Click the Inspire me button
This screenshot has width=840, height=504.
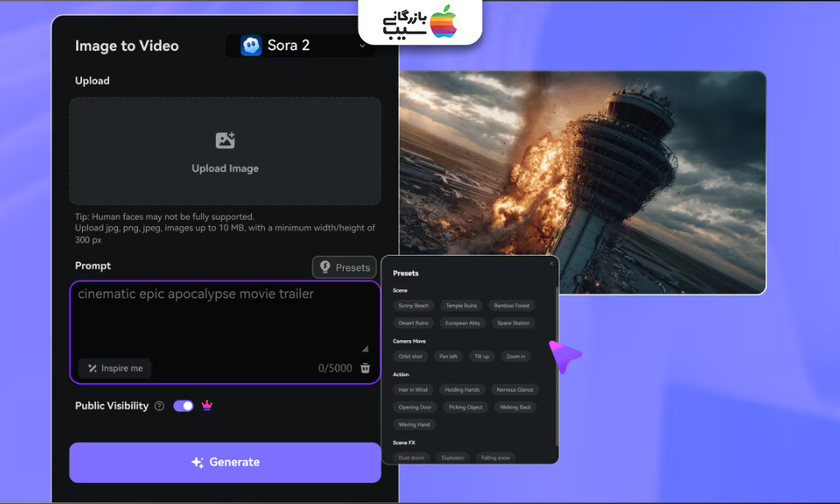[115, 369]
